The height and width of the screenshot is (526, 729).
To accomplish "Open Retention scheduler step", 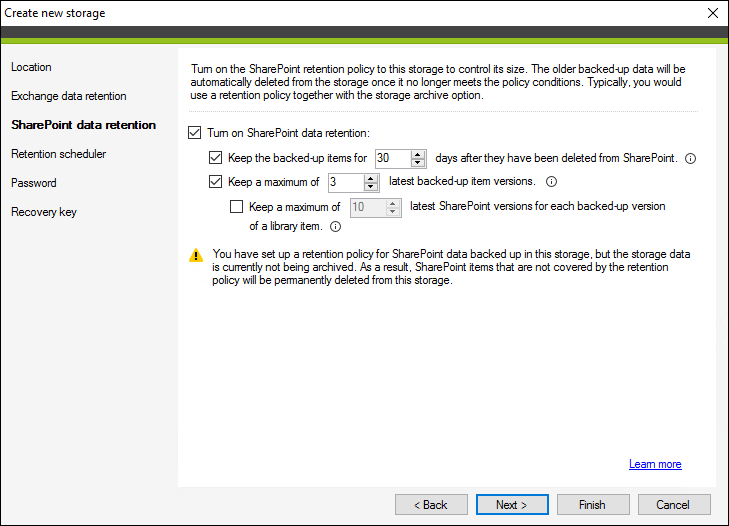I will point(59,154).
